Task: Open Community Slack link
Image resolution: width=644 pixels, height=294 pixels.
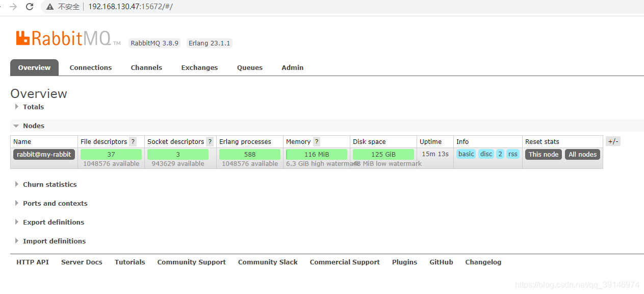Action: 268,262
